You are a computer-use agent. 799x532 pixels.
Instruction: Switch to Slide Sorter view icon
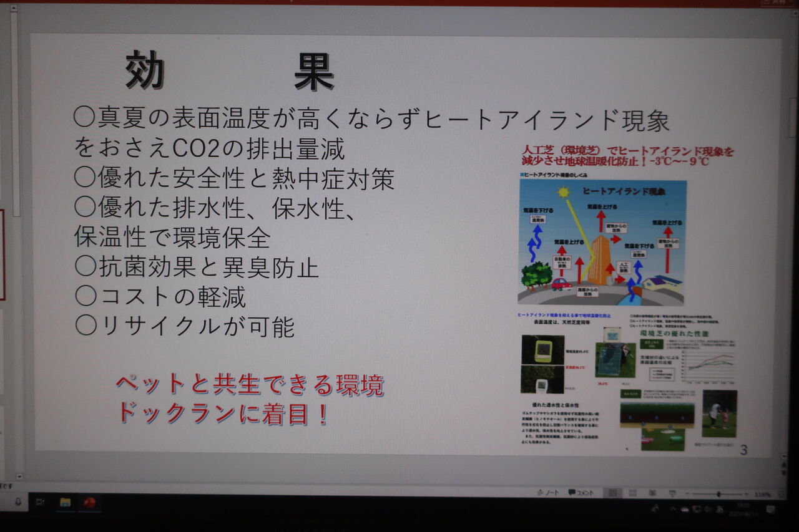(x=632, y=493)
